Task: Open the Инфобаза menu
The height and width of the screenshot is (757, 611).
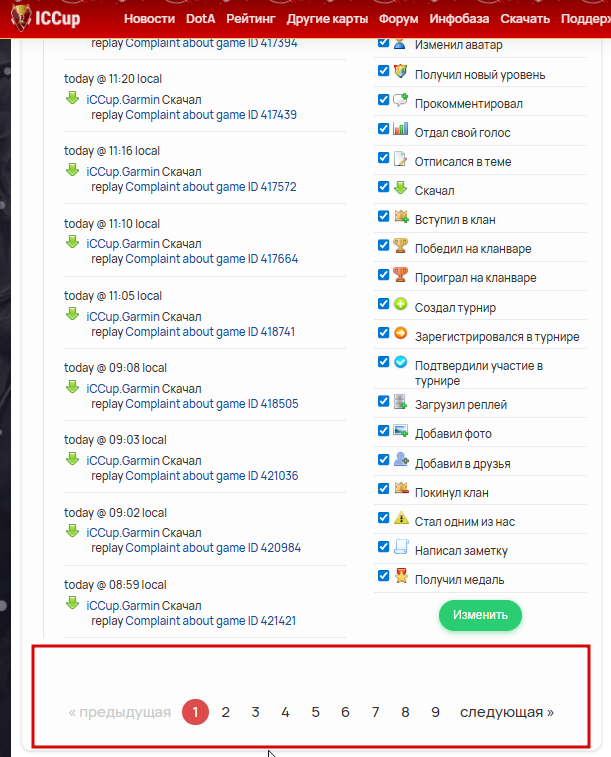Action: [459, 19]
